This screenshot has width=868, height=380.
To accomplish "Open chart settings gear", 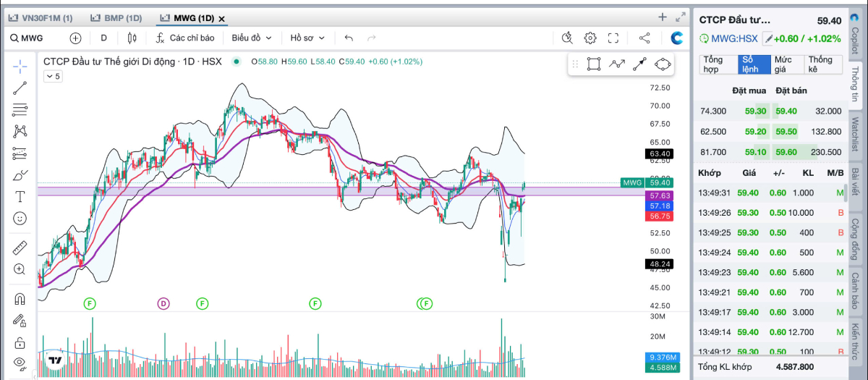I will click(x=590, y=38).
